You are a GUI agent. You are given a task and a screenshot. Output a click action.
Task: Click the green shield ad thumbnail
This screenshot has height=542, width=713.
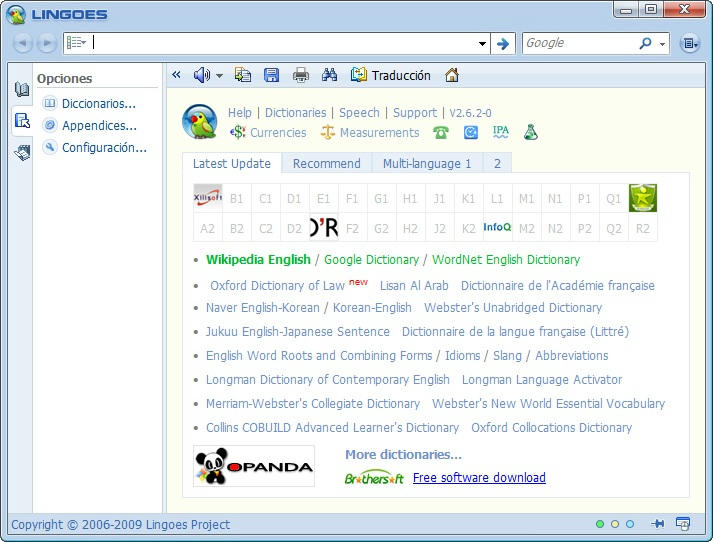point(643,198)
